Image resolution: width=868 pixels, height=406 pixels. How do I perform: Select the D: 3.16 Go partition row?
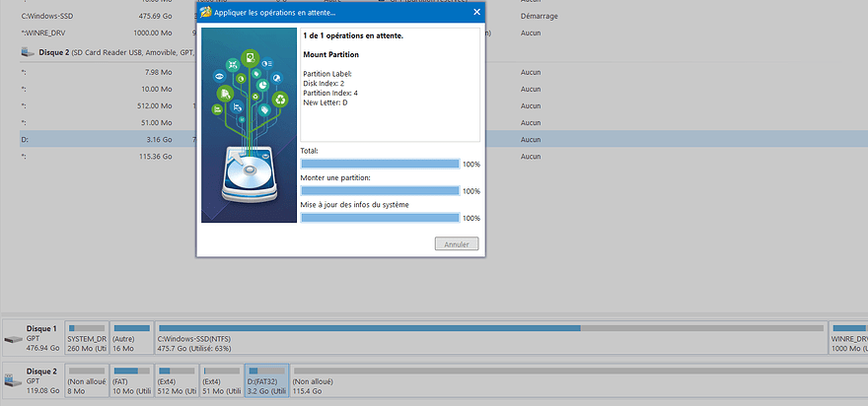[99, 140]
